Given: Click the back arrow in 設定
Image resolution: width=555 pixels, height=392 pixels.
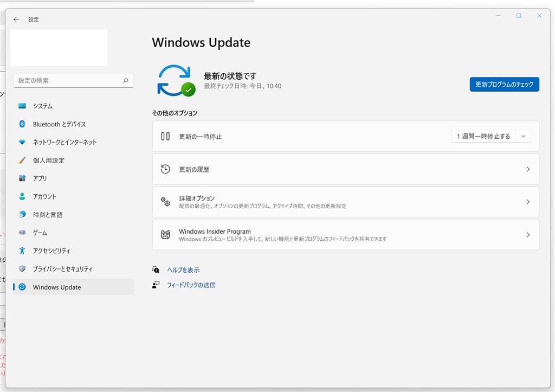Looking at the screenshot, I should click(x=16, y=19).
